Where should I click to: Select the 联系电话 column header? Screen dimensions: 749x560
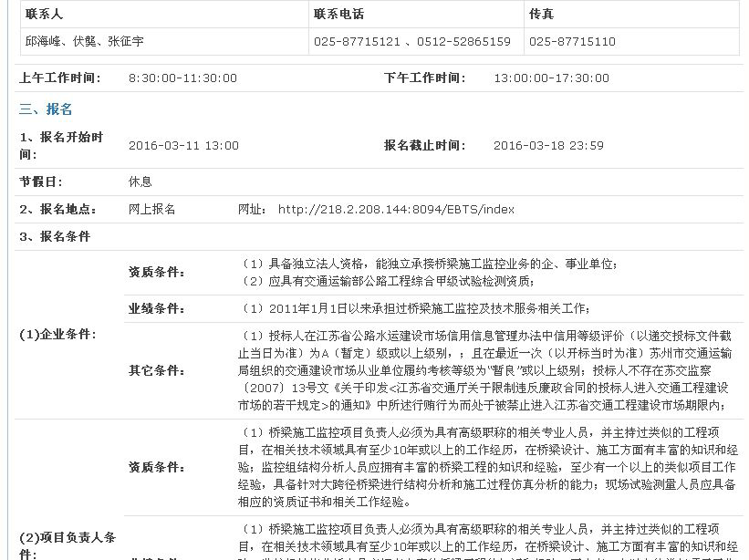coord(338,15)
